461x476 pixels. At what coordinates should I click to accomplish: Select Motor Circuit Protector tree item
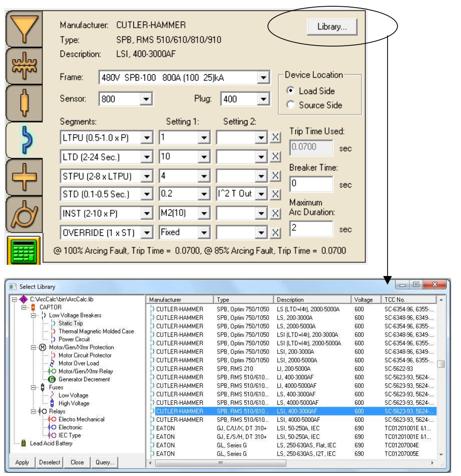tap(85, 355)
